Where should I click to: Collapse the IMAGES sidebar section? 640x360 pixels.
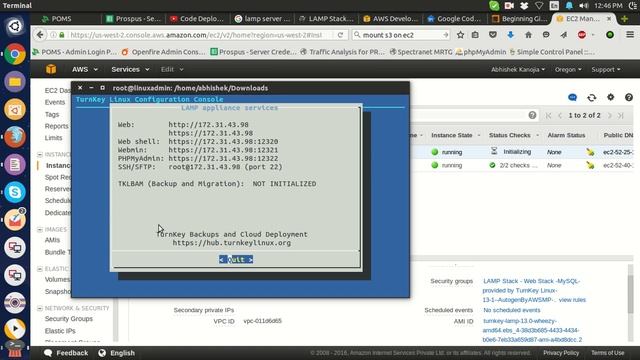[40, 229]
